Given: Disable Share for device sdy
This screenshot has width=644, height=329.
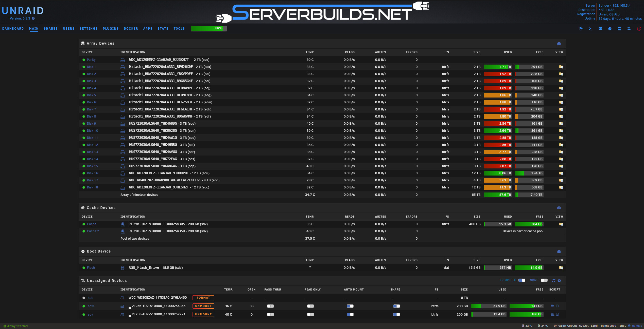Looking at the screenshot, I should (x=396, y=315).
